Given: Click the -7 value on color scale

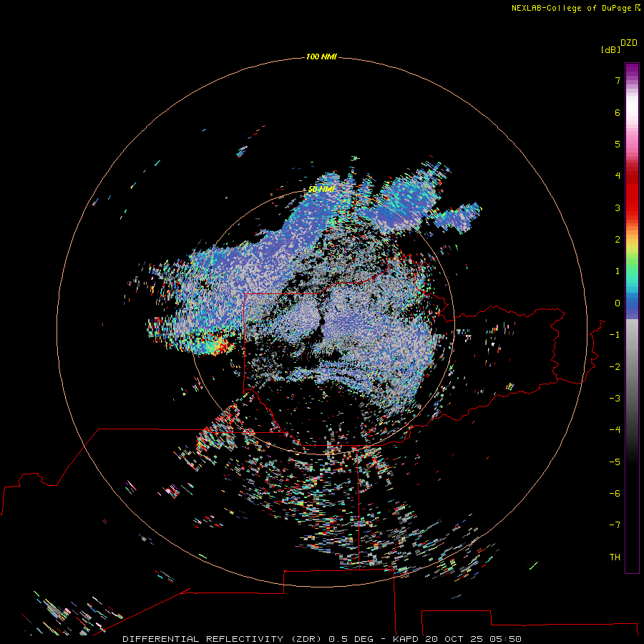Looking at the screenshot, I should 615,525.
